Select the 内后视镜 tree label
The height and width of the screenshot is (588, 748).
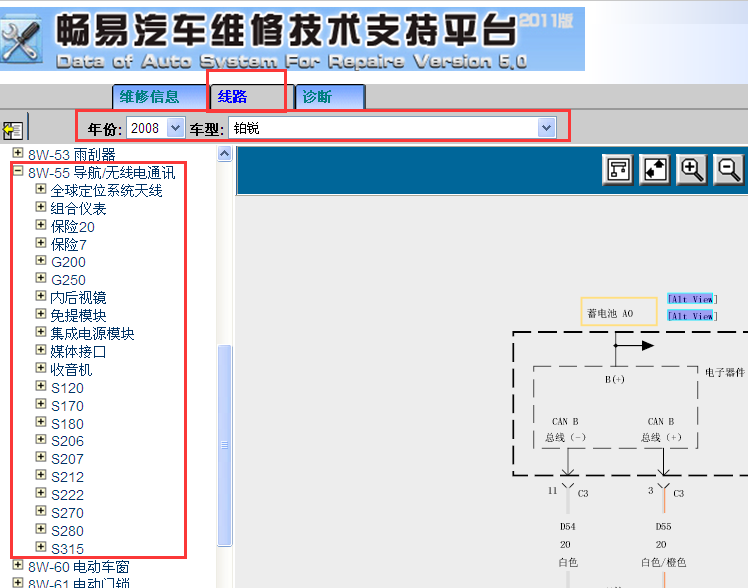point(78,298)
